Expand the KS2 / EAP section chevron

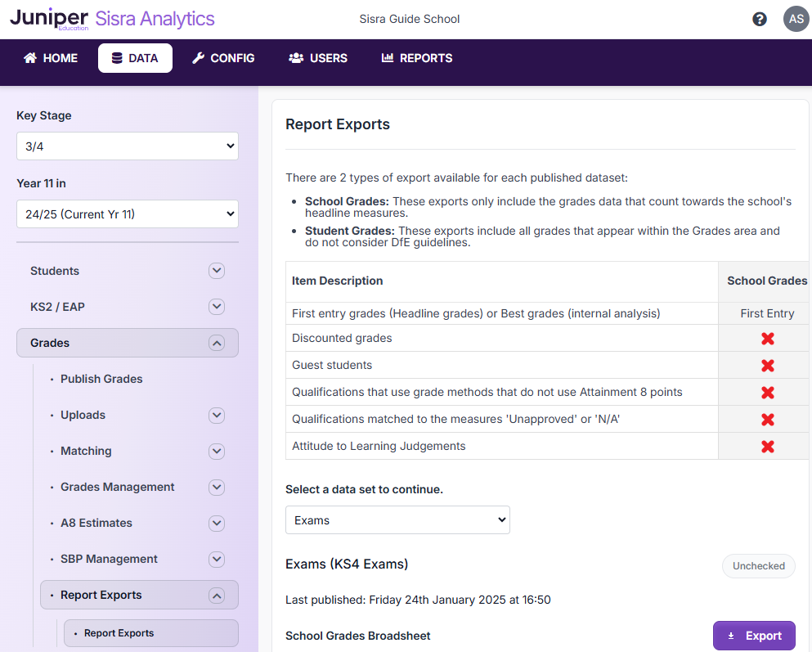[x=217, y=307]
